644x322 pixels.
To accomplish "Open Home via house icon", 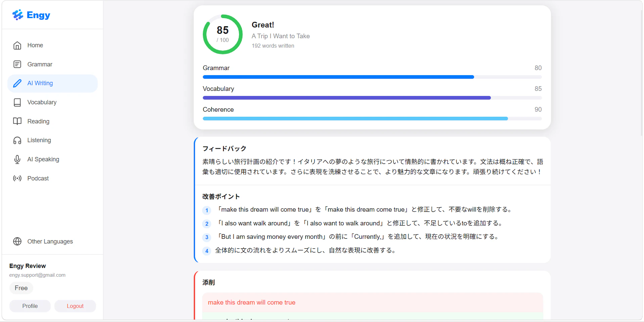I will [x=17, y=45].
